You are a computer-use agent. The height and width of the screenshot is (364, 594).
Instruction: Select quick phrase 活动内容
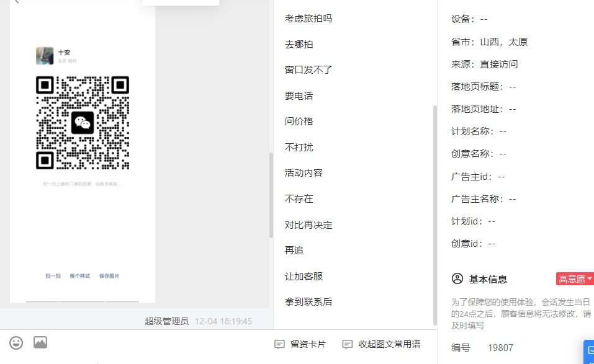pyautogui.click(x=304, y=173)
